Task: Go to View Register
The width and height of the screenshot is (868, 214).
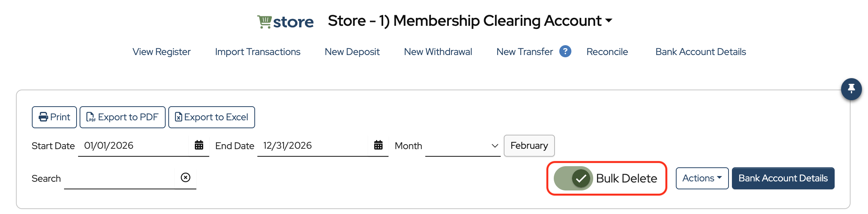Action: 161,52
